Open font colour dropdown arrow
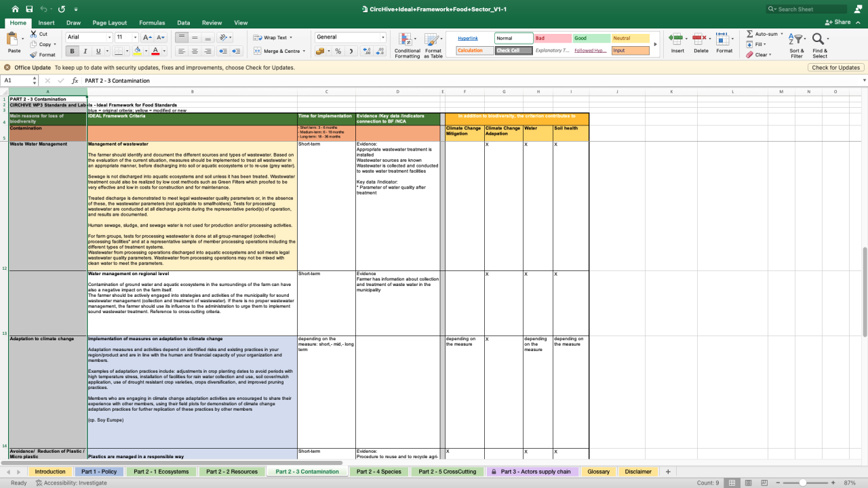 click(x=163, y=51)
